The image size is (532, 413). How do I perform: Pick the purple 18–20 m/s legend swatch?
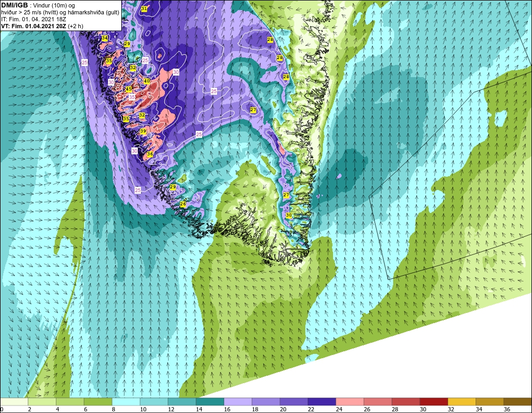pos(266,402)
